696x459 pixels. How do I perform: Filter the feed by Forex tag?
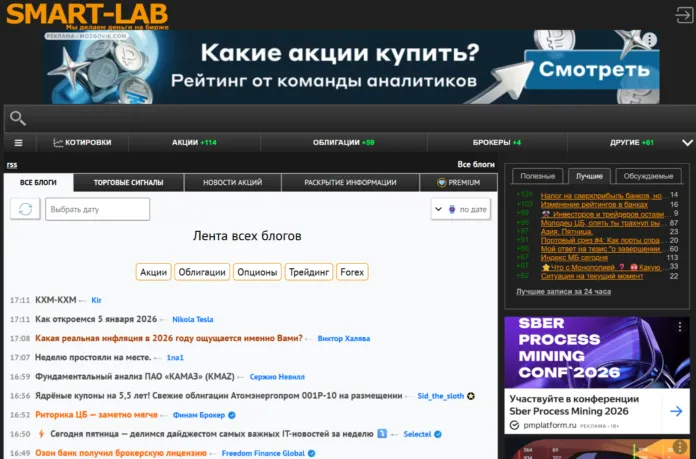tap(352, 272)
